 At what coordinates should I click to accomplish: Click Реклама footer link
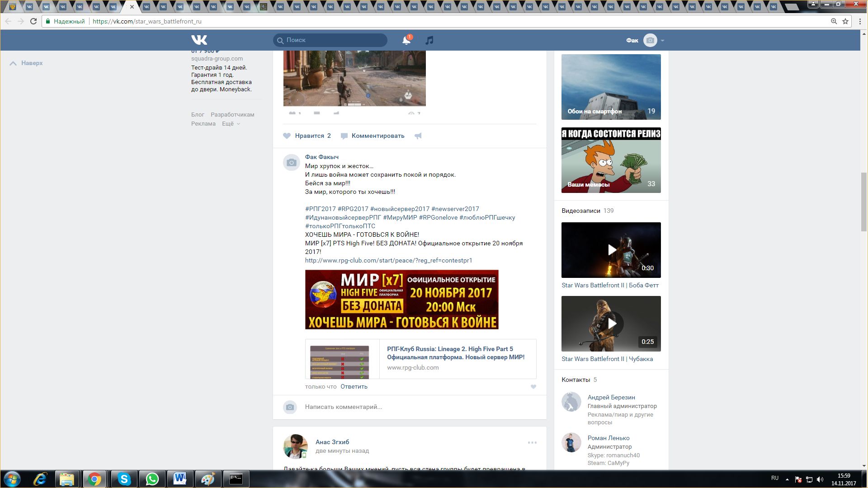click(x=203, y=123)
